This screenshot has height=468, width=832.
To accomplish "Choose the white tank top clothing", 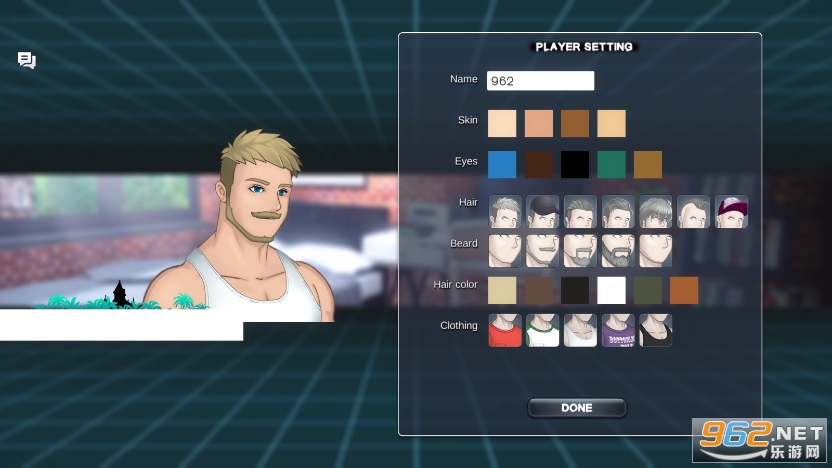I will click(x=580, y=331).
